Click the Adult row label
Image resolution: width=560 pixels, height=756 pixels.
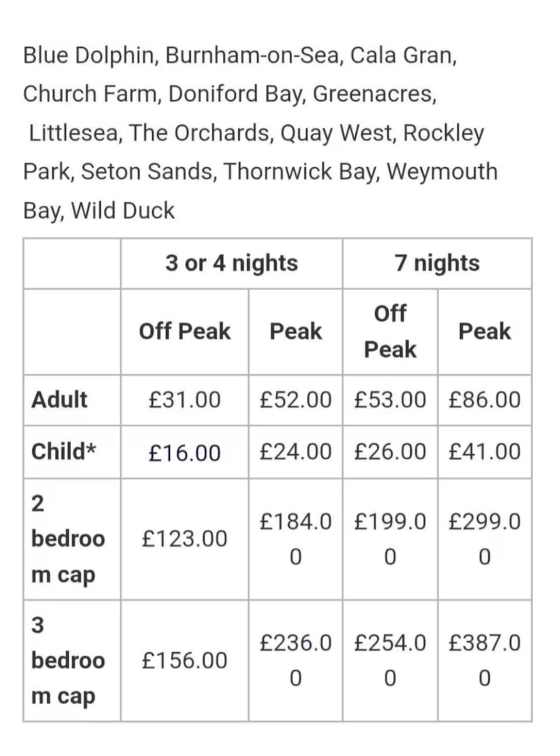[x=60, y=400]
